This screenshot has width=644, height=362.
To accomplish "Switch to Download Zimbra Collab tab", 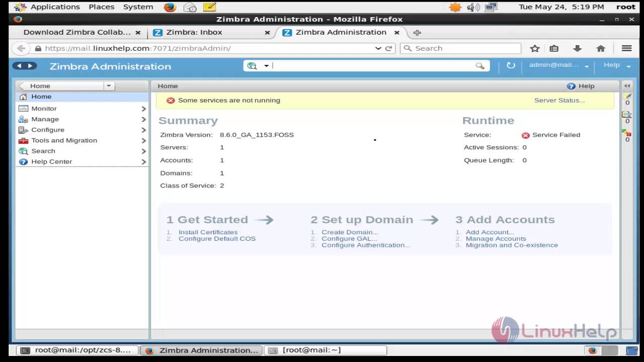I will pyautogui.click(x=77, y=32).
